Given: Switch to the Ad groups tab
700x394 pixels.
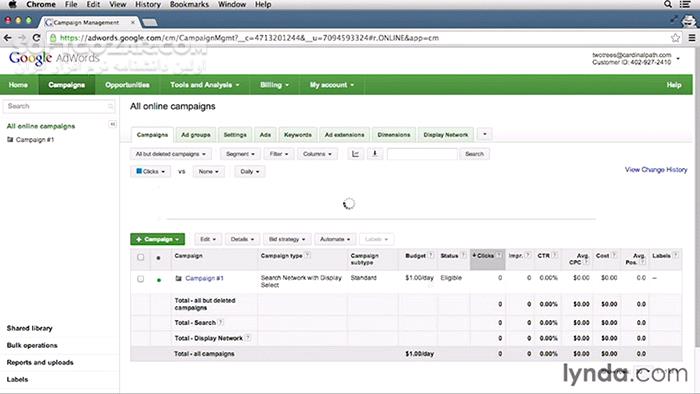Looking at the screenshot, I should (x=196, y=135).
